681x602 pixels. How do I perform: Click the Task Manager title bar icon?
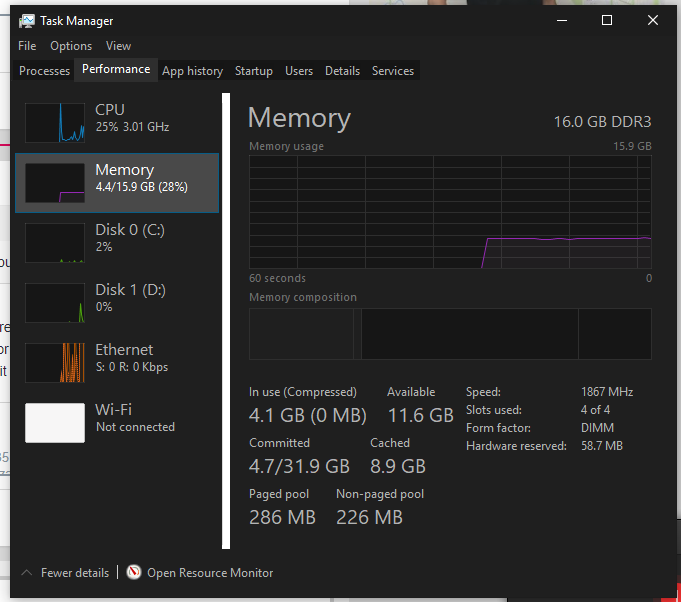click(x=26, y=21)
